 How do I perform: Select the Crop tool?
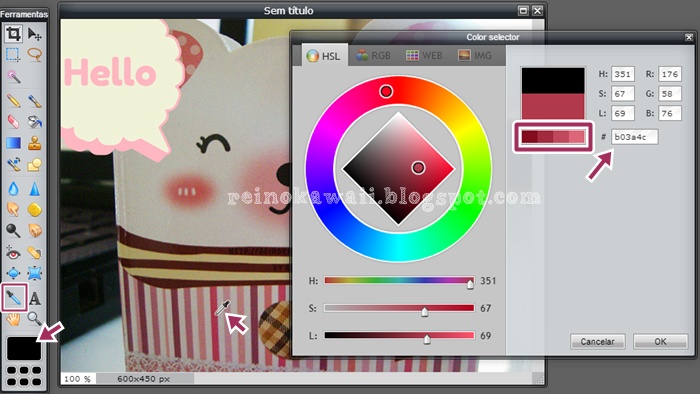coord(13,33)
